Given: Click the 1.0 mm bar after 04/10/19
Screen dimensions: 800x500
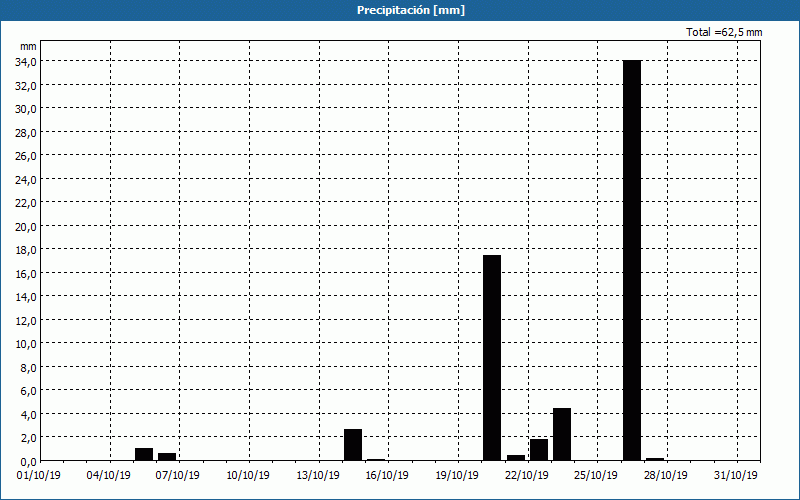Looking at the screenshot, I should click(144, 454).
